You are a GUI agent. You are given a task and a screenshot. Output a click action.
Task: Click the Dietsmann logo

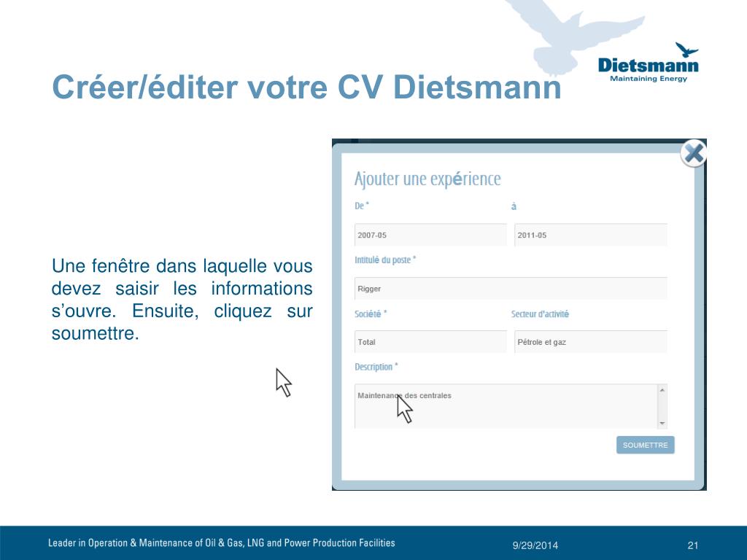pyautogui.click(x=649, y=63)
